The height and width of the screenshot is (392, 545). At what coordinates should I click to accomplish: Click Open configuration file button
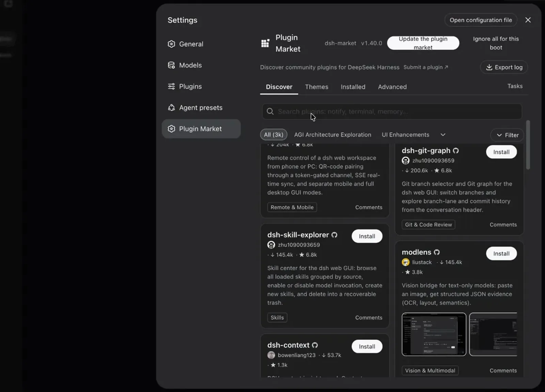pyautogui.click(x=481, y=20)
